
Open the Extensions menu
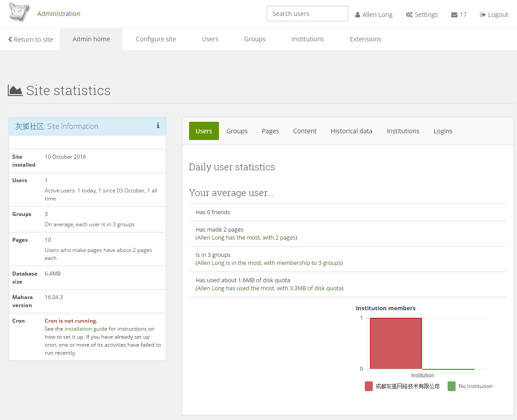pos(365,39)
